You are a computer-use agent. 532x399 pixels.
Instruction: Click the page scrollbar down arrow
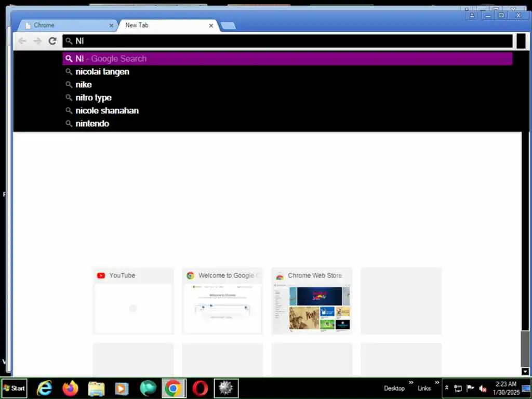[x=525, y=371]
